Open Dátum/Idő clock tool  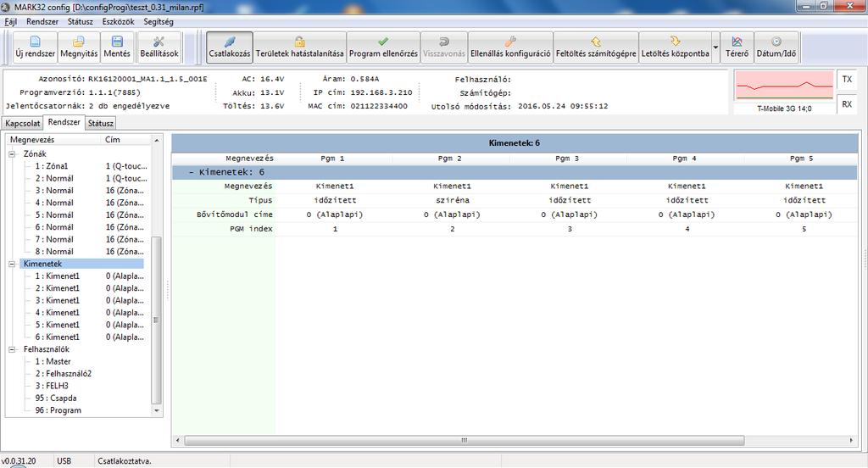tap(776, 47)
